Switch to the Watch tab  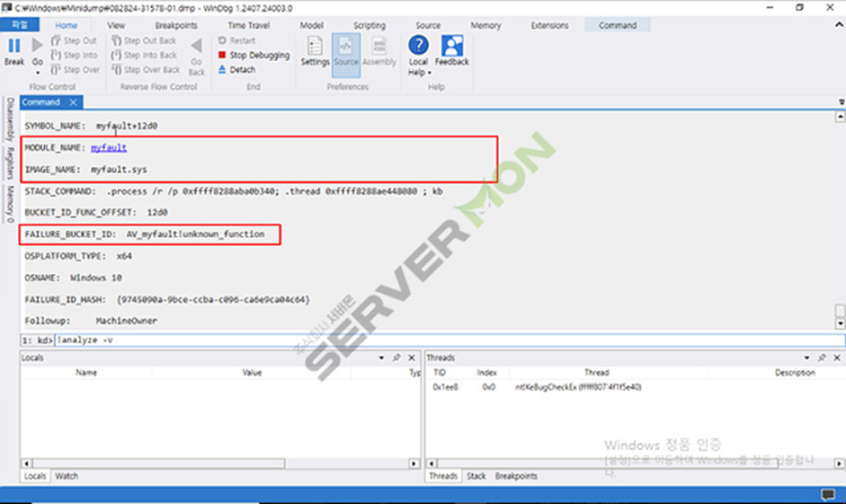(67, 476)
